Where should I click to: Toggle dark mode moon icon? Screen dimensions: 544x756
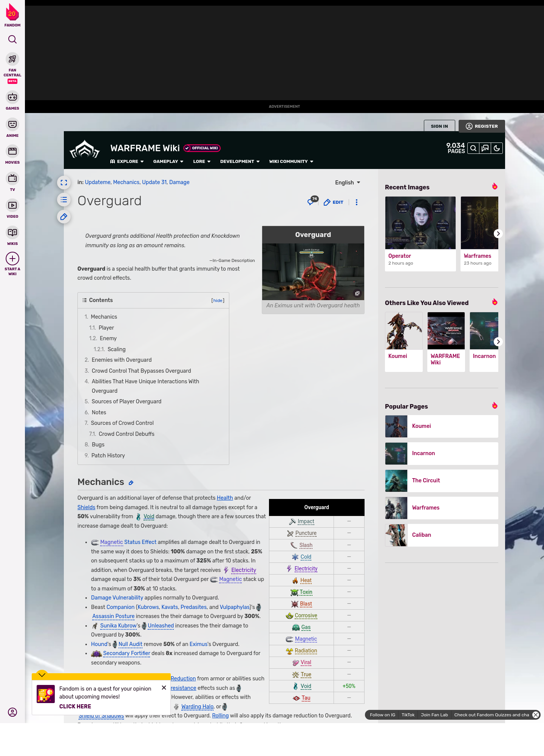point(497,148)
